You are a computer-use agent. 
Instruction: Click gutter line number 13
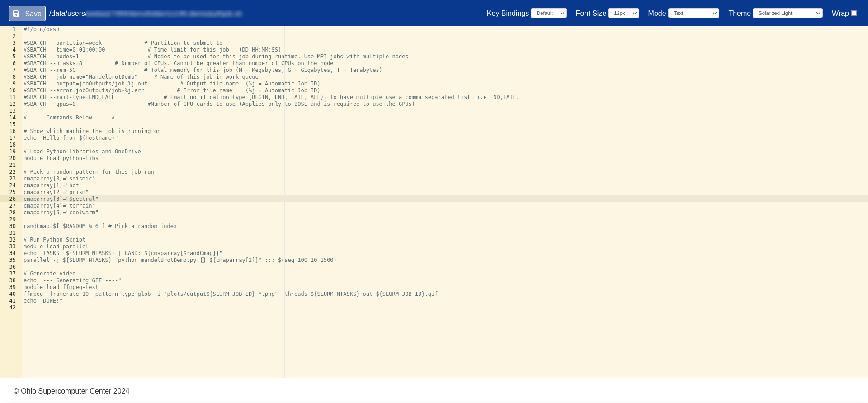(13, 111)
